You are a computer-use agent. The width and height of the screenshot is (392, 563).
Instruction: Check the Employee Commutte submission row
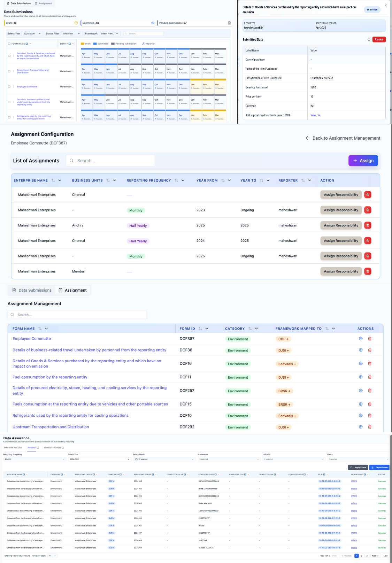pos(9,86)
